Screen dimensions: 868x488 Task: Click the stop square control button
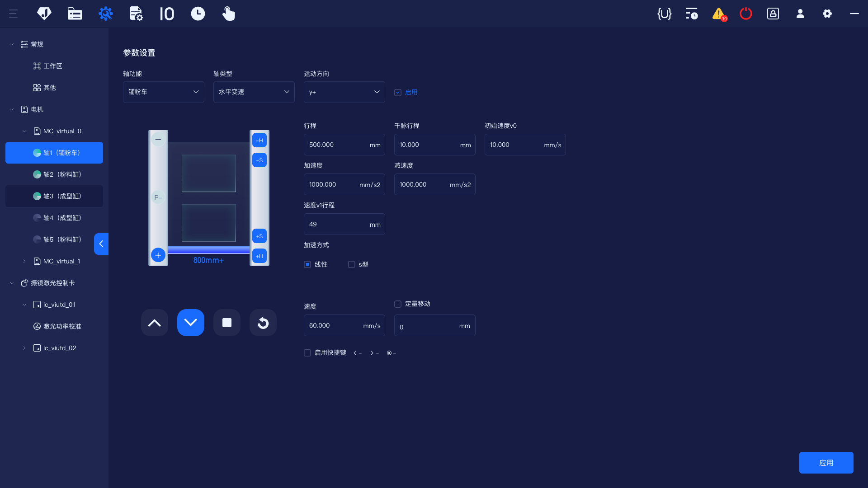click(x=227, y=323)
